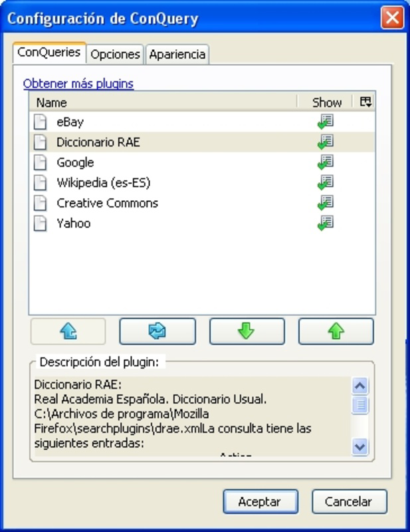This screenshot has width=410, height=532.
Task: Toggle Show checkmark for Yahoo
Action: click(x=325, y=223)
